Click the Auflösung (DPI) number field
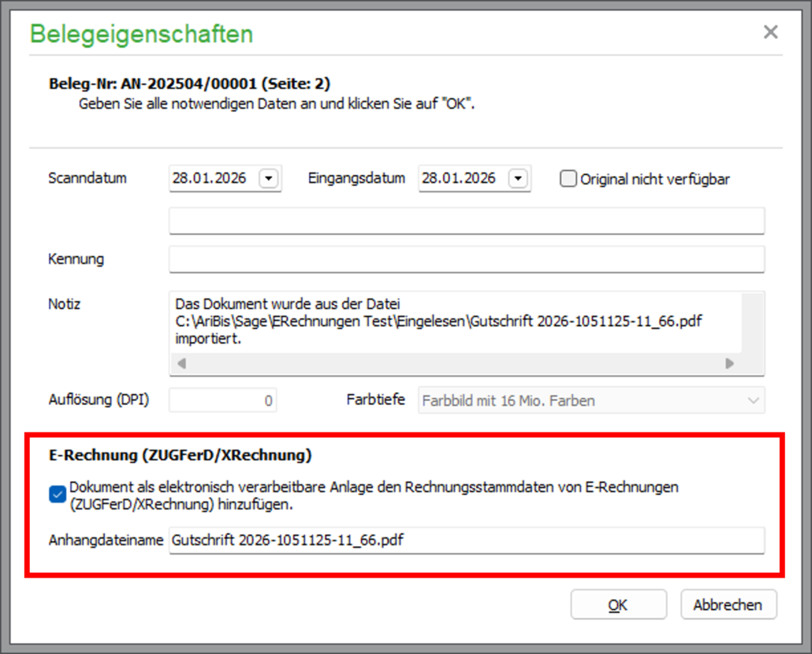 coord(223,400)
